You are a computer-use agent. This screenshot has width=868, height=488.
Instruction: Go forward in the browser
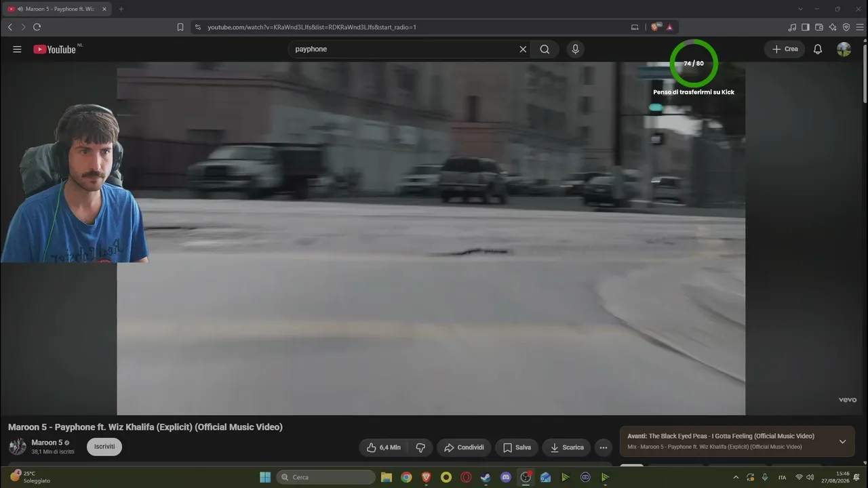click(x=23, y=27)
